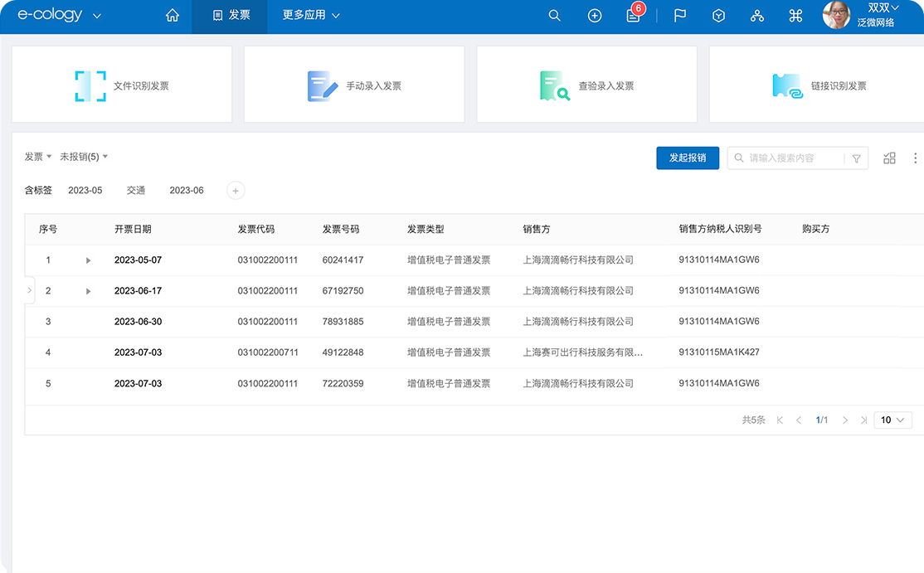Click the batch selection grid icon
This screenshot has width=924, height=573.
coord(889,158)
